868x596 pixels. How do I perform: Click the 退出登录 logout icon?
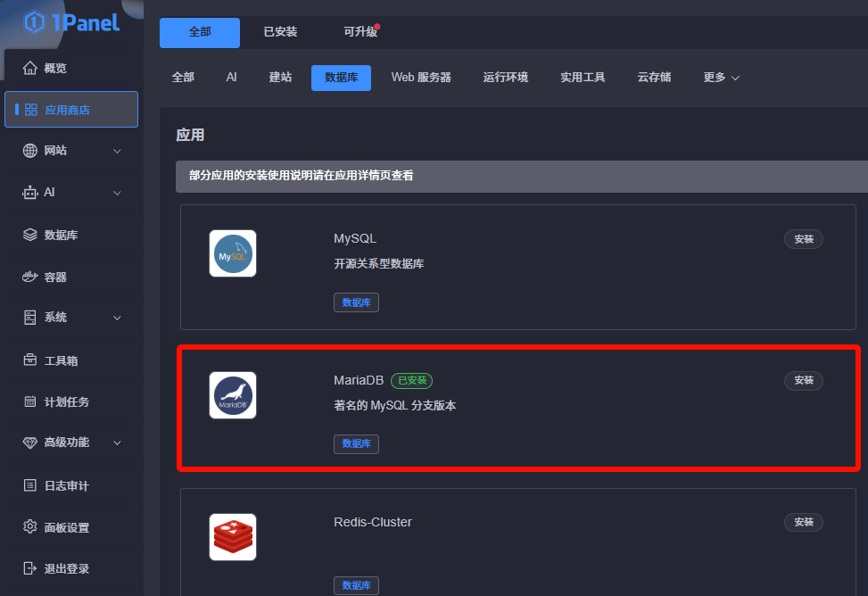point(30,568)
